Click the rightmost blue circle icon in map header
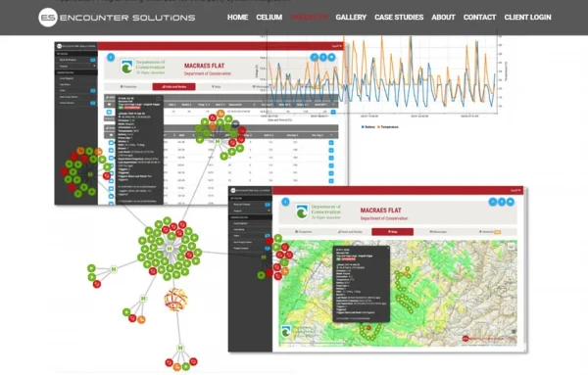Screen dimensions: 588x375 511,202
